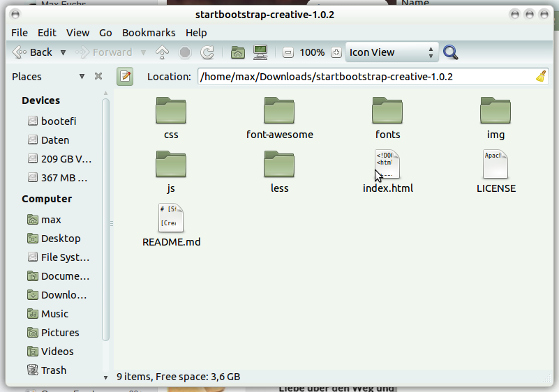Image resolution: width=559 pixels, height=392 pixels.
Task: Select the LICENSE file
Action: click(496, 172)
